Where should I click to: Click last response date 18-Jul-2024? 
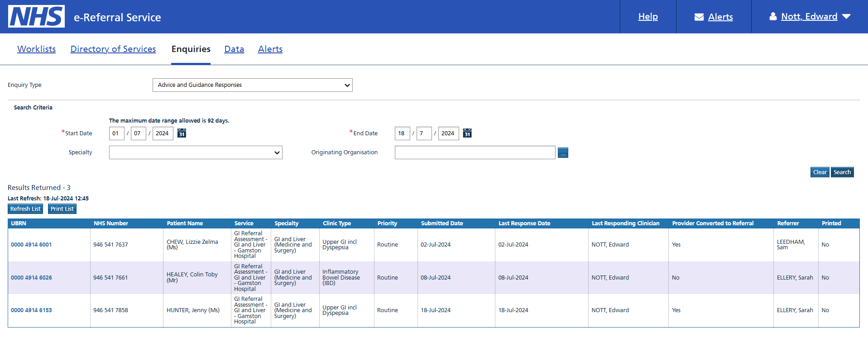[513, 310]
